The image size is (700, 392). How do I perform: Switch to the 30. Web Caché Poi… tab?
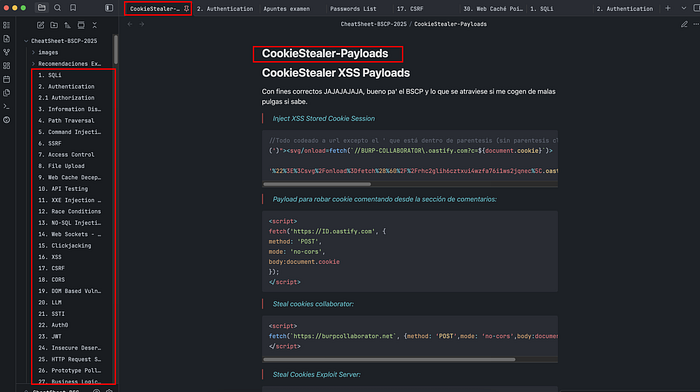[x=493, y=8]
